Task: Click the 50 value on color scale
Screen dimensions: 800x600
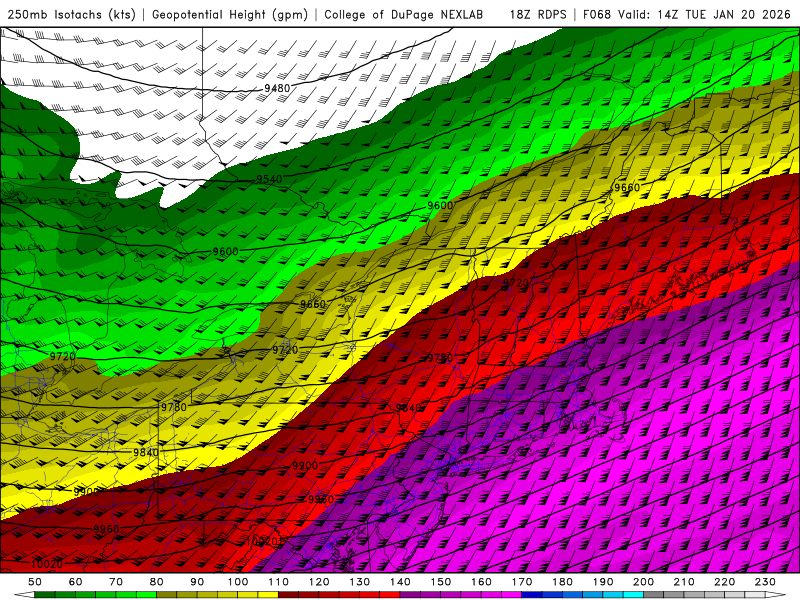Action: 35,582
